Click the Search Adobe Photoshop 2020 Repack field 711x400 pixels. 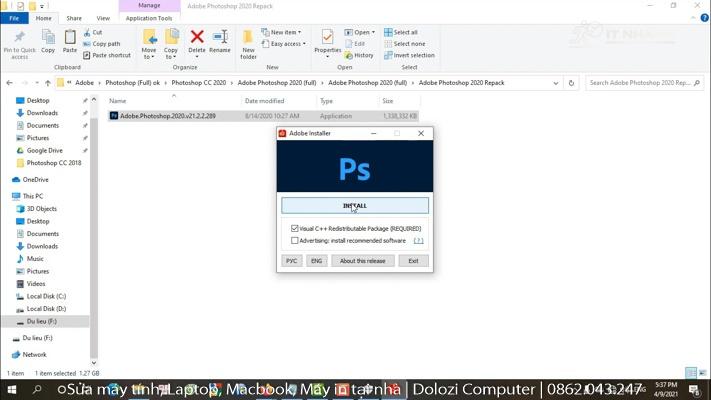640,83
